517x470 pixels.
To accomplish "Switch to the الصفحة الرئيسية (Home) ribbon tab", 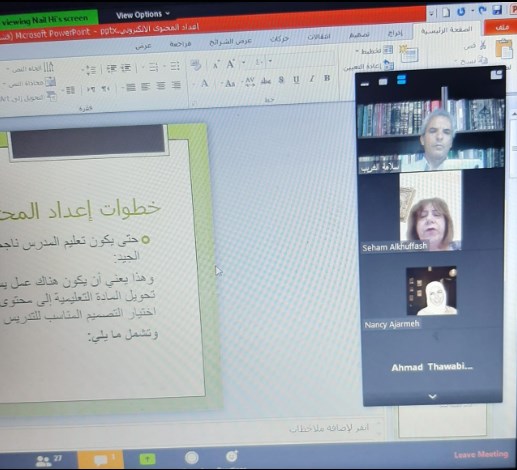I will [x=446, y=30].
